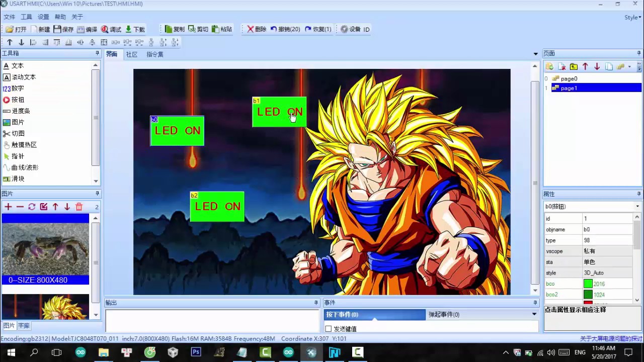
Task: Open the 帮助 menu
Action: coord(60,17)
